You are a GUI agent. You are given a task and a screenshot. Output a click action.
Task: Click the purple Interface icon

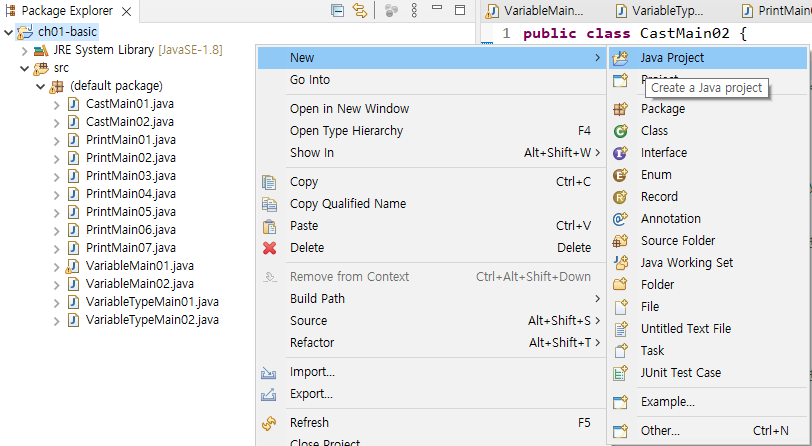pos(620,153)
